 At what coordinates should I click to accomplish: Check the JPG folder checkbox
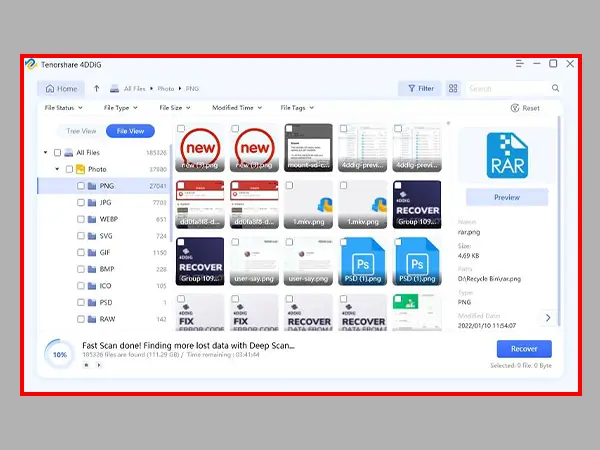point(81,202)
